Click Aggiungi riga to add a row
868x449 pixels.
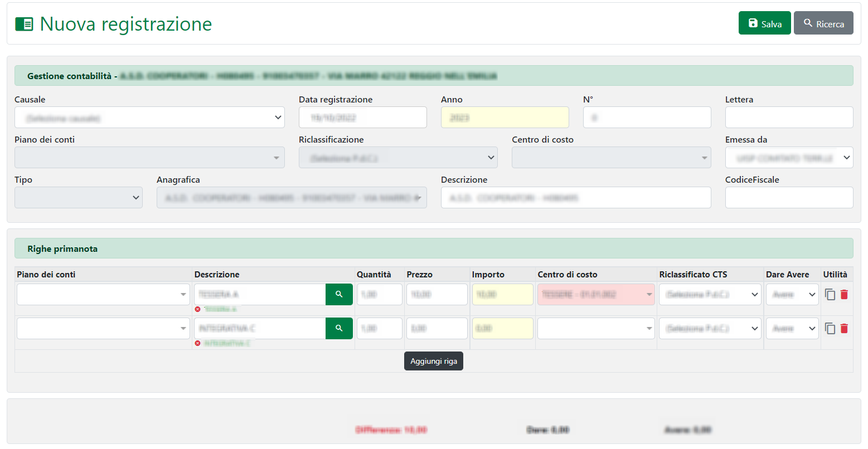click(433, 361)
